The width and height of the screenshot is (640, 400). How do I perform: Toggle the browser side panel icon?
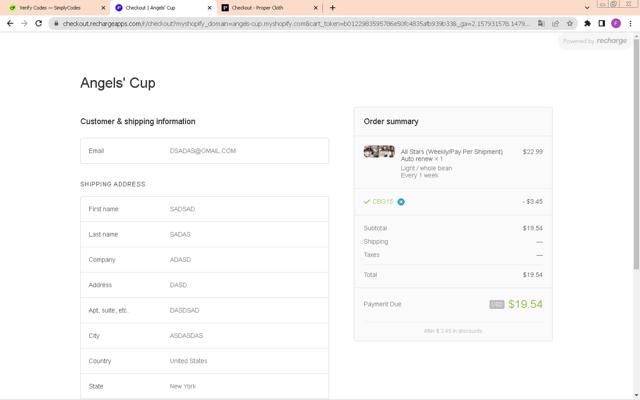[x=602, y=24]
